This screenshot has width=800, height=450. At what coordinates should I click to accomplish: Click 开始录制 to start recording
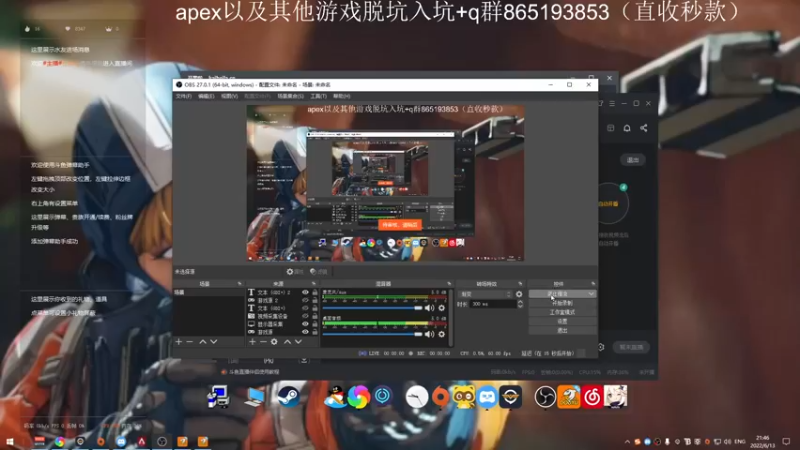point(562,303)
